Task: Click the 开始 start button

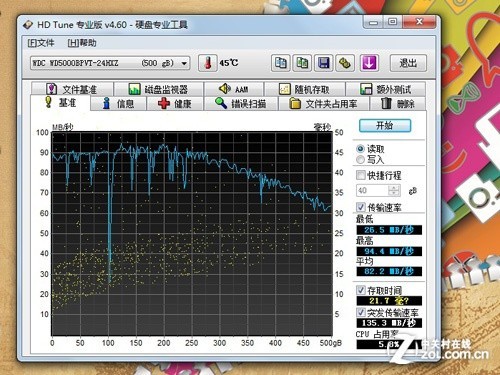Action: coord(385,126)
